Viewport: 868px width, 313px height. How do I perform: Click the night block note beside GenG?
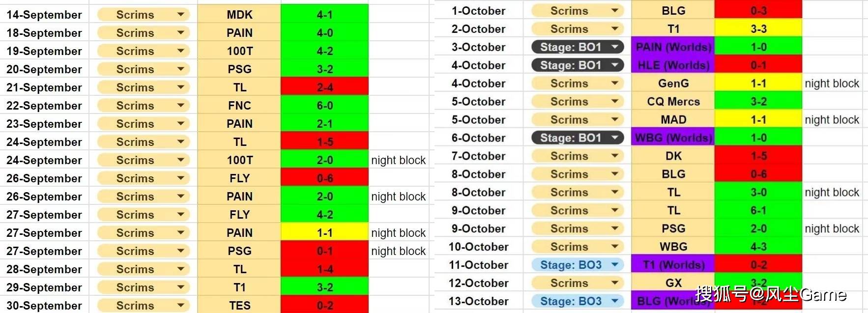pyautogui.click(x=832, y=84)
